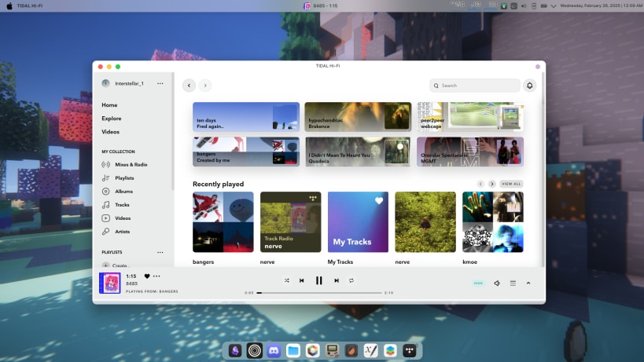Expand now playing view chevron
The image size is (644, 362).
(x=528, y=283)
